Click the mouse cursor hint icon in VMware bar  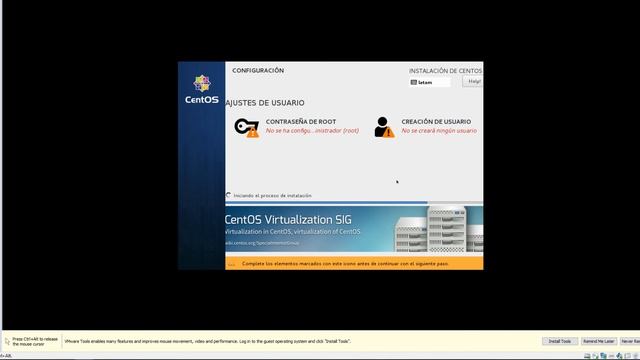click(x=7, y=341)
